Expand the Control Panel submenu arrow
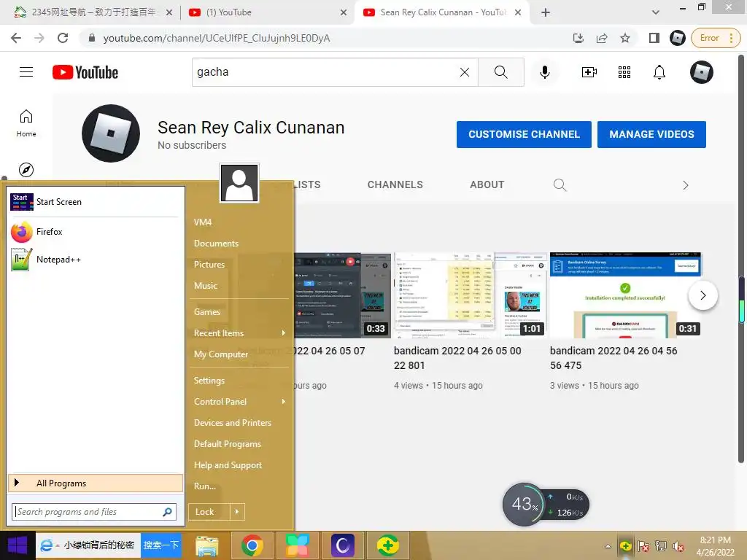747x560 pixels. click(284, 402)
